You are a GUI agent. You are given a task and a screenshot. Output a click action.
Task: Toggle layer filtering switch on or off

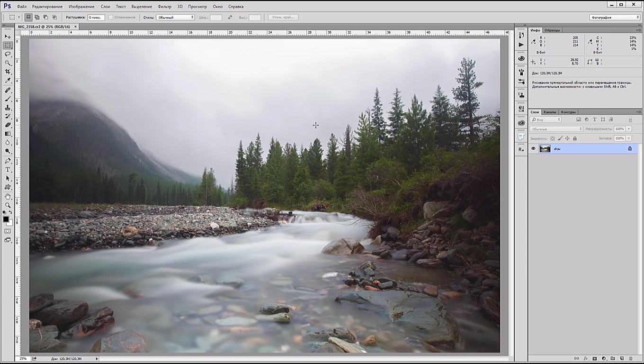630,119
